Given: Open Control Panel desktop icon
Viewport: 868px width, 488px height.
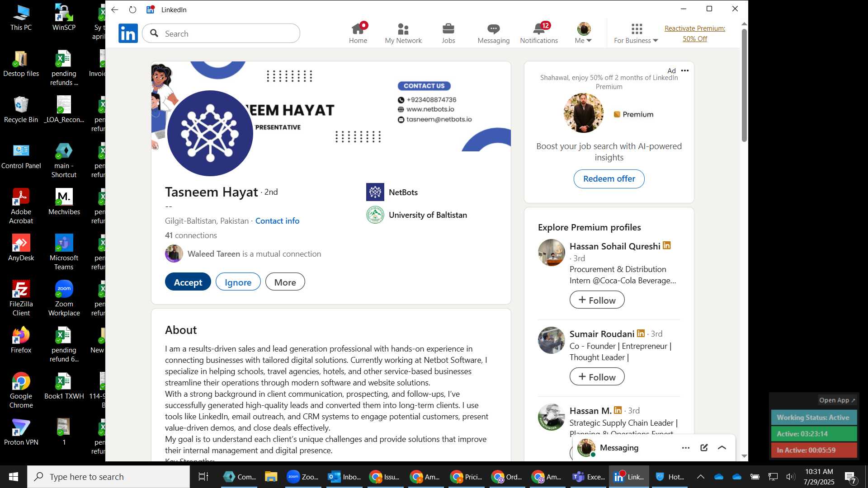Looking at the screenshot, I should click(21, 155).
